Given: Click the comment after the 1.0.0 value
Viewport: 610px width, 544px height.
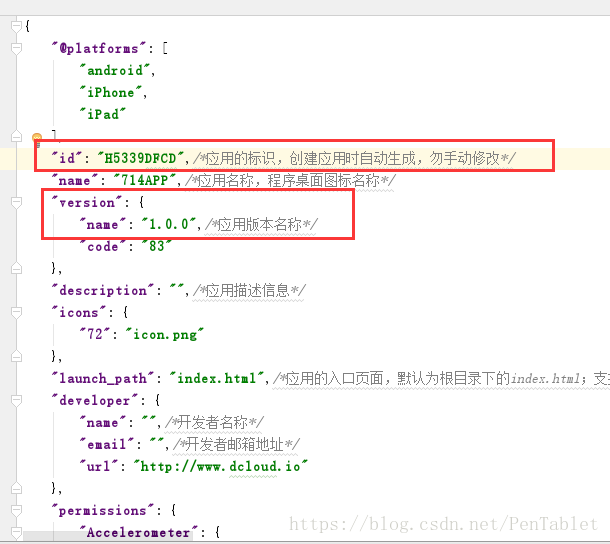Looking at the screenshot, I should pyautogui.click(x=261, y=224).
